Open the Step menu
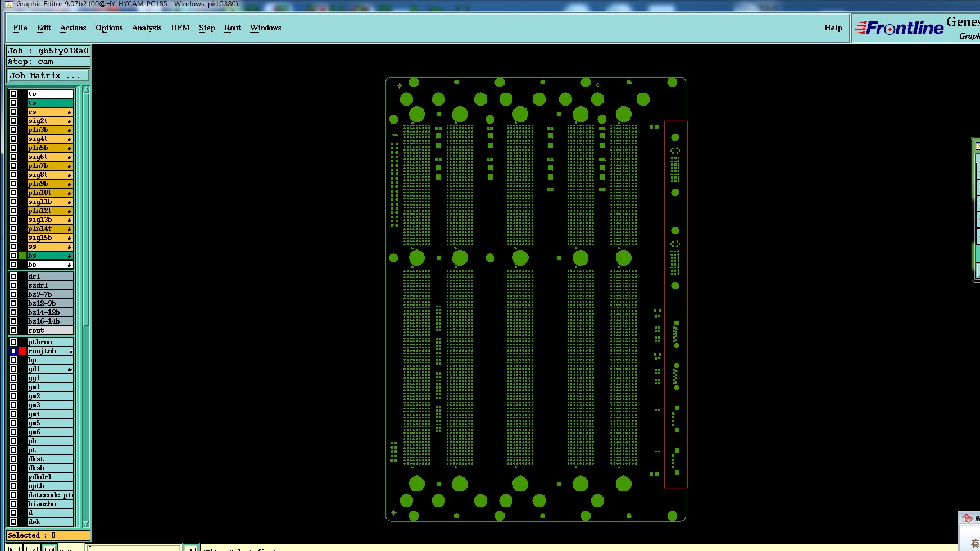The width and height of the screenshot is (980, 551). (x=207, y=28)
